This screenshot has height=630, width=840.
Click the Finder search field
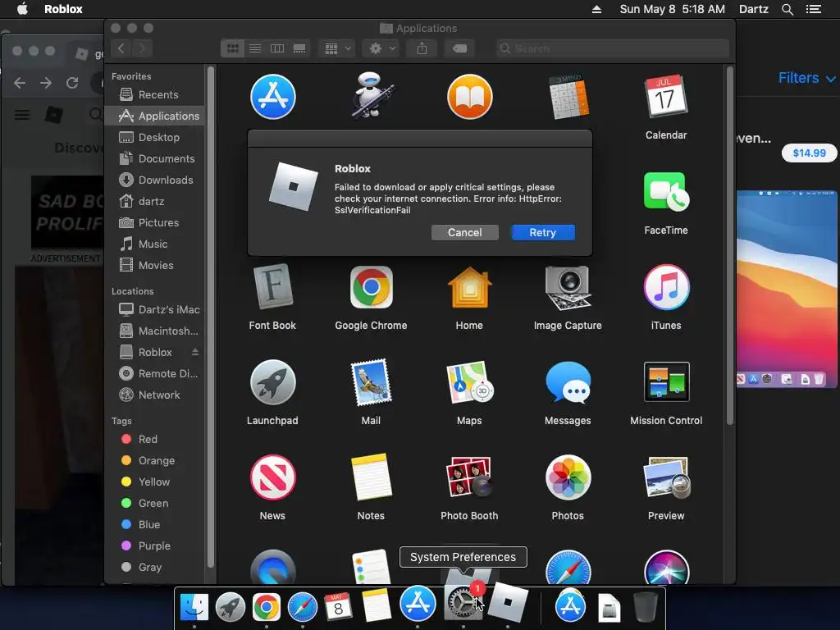tap(612, 48)
